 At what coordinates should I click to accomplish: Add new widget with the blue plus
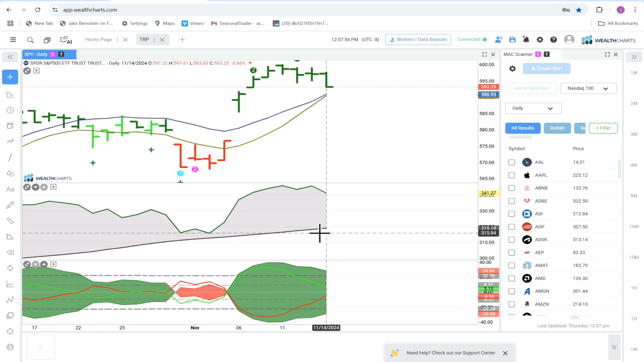[10, 77]
